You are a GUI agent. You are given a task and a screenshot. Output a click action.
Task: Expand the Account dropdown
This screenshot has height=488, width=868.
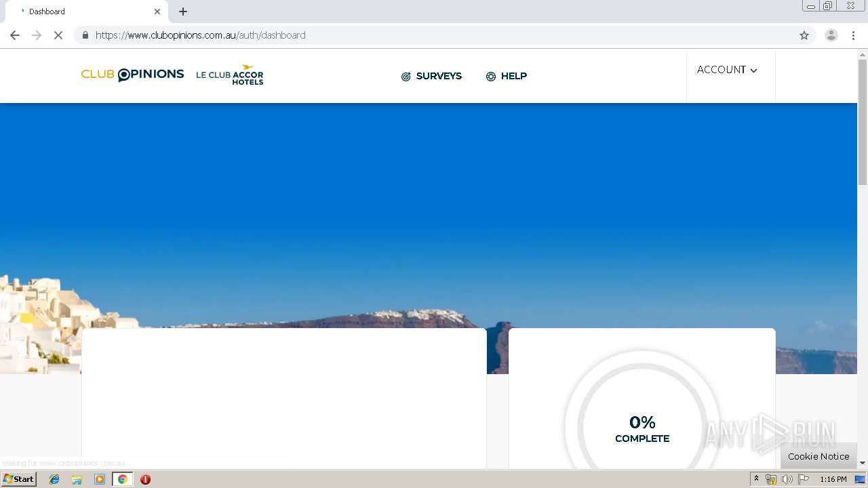click(727, 70)
